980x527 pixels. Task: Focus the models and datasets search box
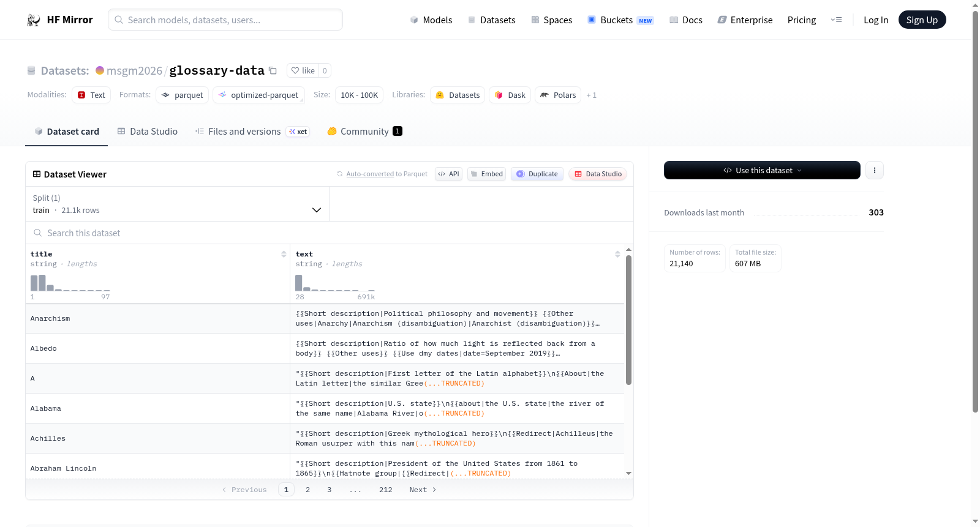pos(225,20)
